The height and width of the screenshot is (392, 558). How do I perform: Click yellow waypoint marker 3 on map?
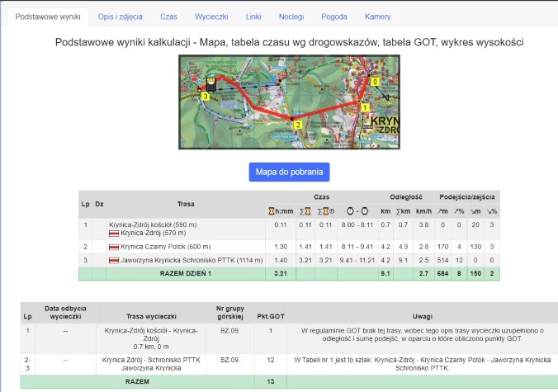(205, 97)
